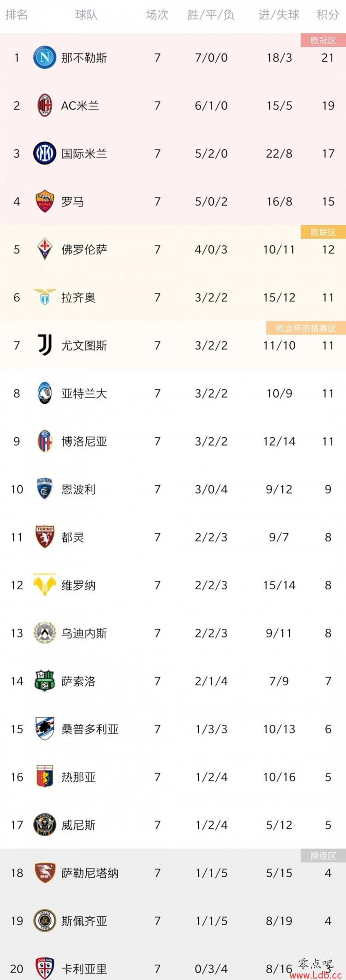Sort by 积分 column header

pyautogui.click(x=328, y=15)
